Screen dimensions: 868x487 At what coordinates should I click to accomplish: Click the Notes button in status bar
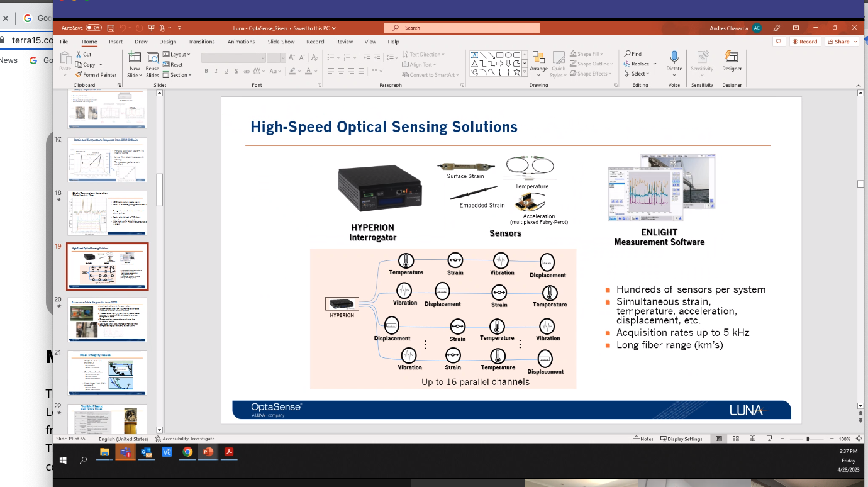[x=643, y=439]
